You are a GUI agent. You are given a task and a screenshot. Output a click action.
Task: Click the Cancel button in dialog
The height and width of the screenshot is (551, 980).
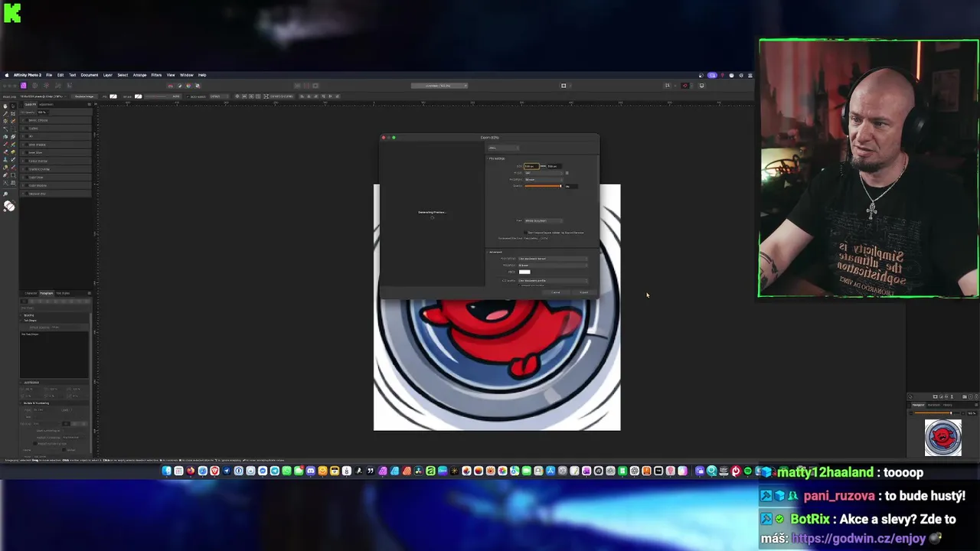(555, 292)
